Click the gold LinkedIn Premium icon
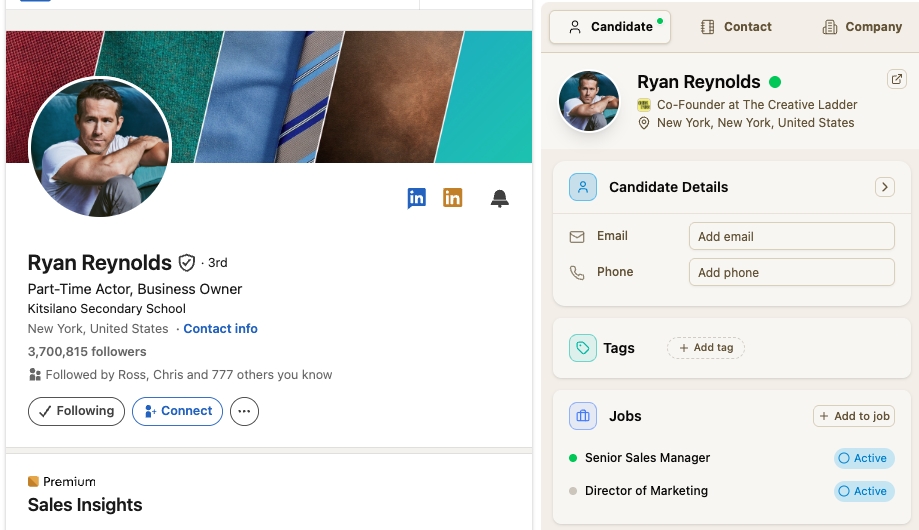The width and height of the screenshot is (919, 530). click(452, 198)
